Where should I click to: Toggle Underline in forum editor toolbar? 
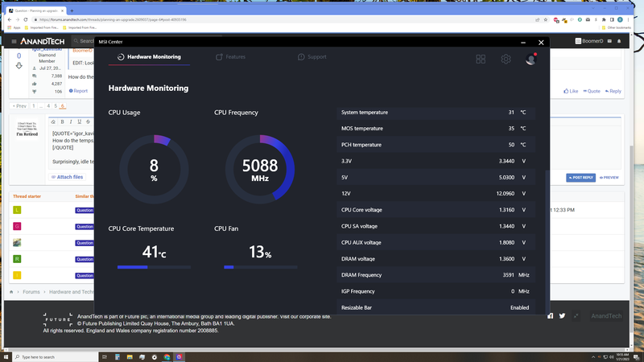pos(79,122)
